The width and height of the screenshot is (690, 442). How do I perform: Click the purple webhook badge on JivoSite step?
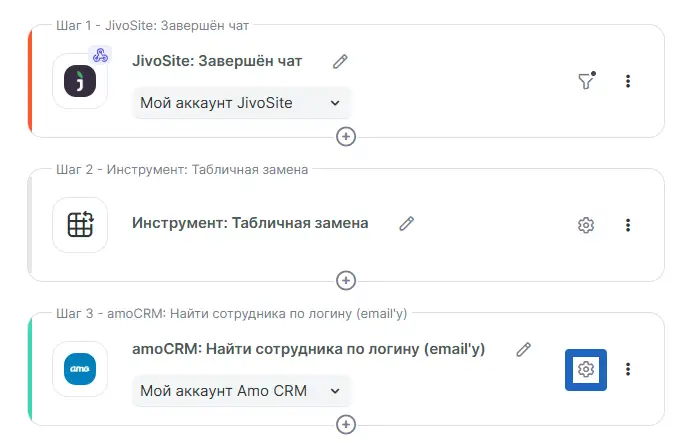[x=100, y=56]
